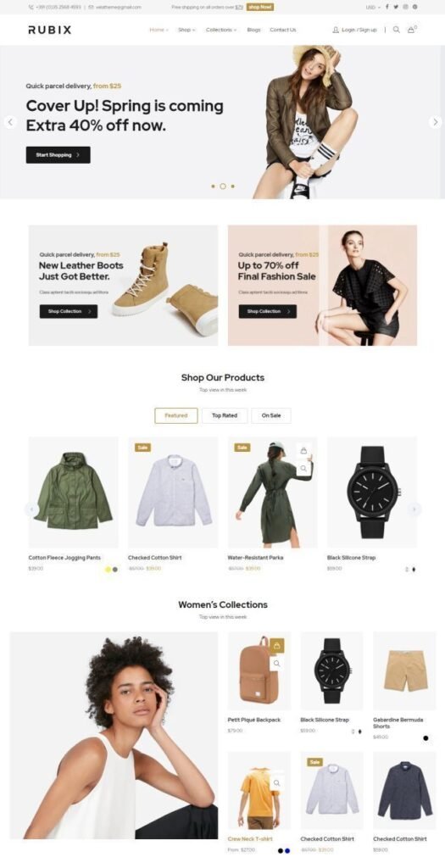Open the shopping cart bag icon
This screenshot has width=445, height=868.
pyautogui.click(x=411, y=30)
